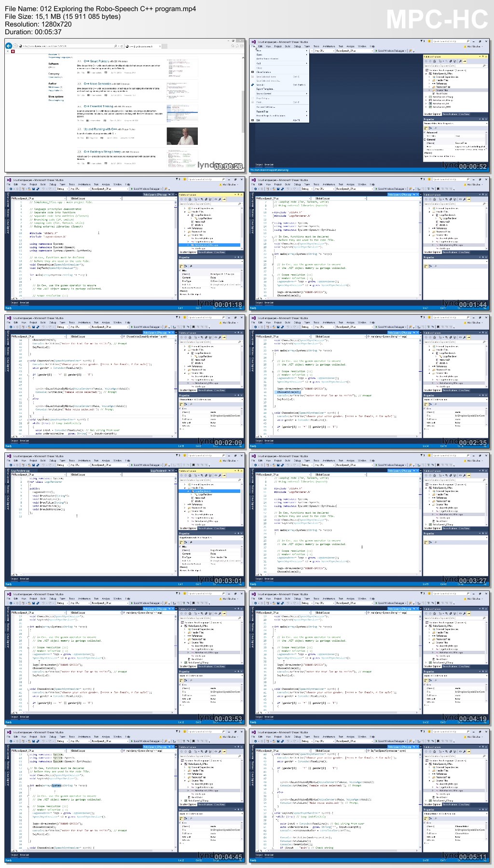
Task: Open the 'Any CPU' platform dropdown in 00:01:18 frame
Action: pos(80,188)
